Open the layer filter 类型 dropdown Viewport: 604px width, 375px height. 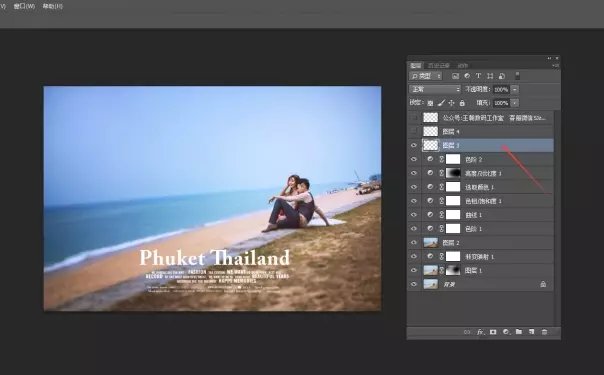(x=426, y=76)
